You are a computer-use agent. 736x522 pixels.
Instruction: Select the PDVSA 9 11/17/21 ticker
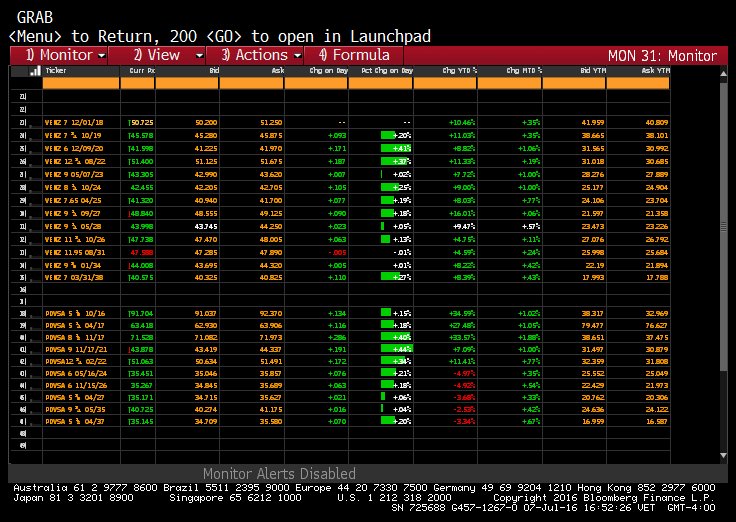(76, 350)
